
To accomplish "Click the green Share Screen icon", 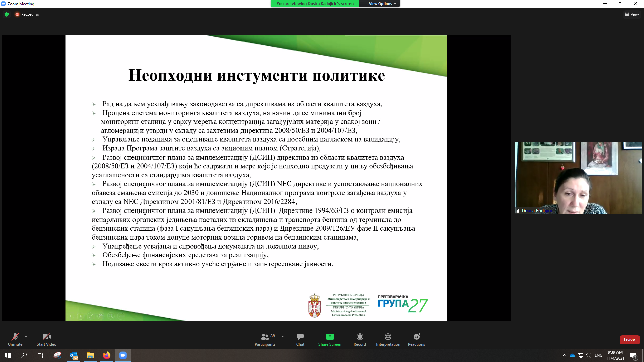I will coord(330,336).
